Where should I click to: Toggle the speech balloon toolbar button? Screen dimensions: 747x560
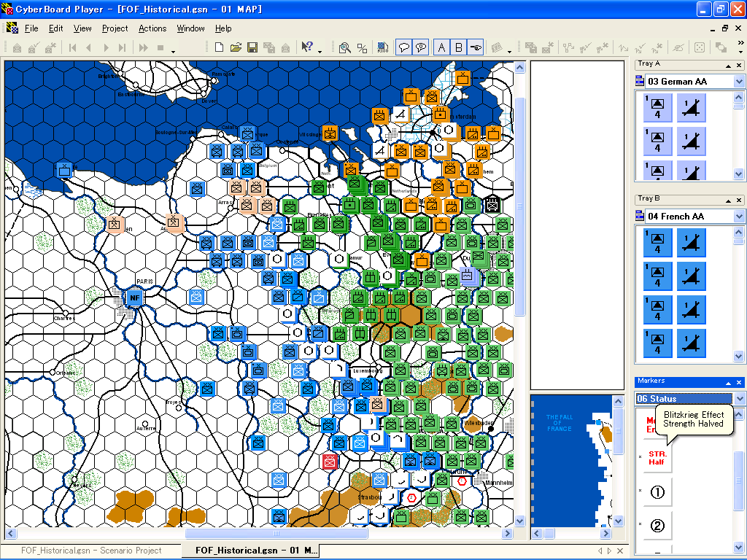click(403, 47)
